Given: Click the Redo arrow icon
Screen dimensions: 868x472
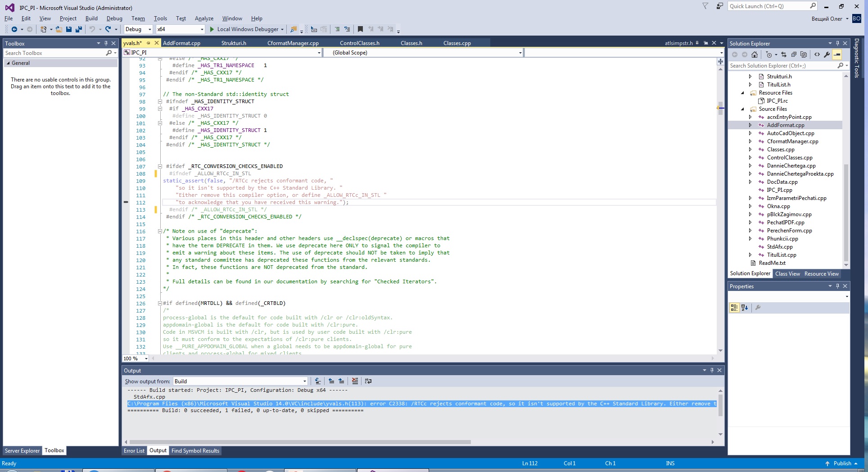Looking at the screenshot, I should click(x=108, y=29).
